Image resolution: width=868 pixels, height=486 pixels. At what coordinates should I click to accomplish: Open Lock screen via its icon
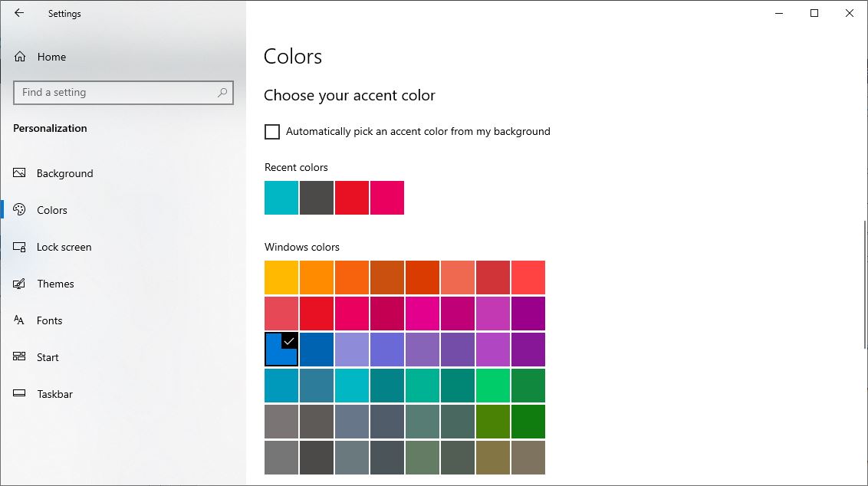[x=20, y=247]
